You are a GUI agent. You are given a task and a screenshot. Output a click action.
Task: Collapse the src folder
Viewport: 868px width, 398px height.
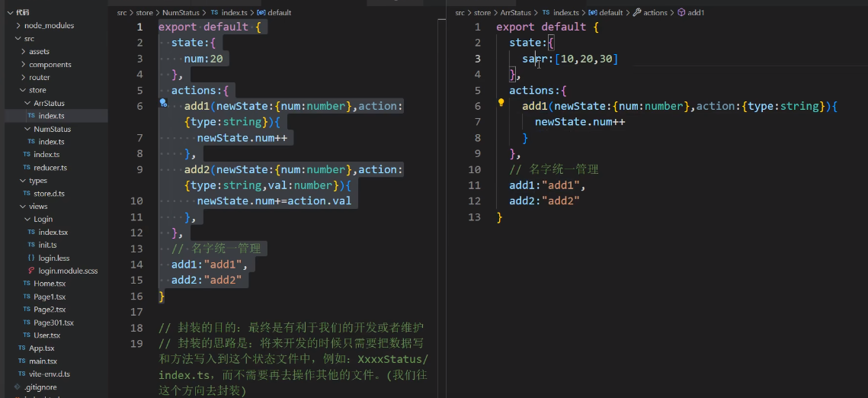pyautogui.click(x=18, y=38)
